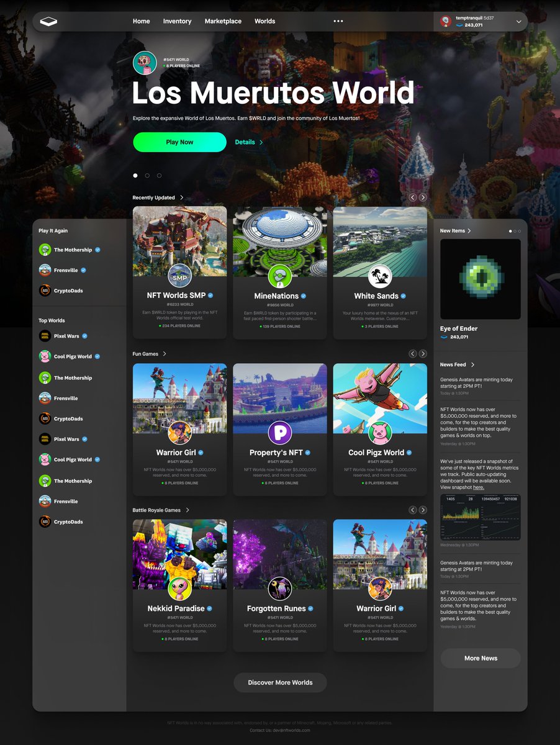
Task: Show previous Battle Royale Games worlds
Action: tap(412, 510)
